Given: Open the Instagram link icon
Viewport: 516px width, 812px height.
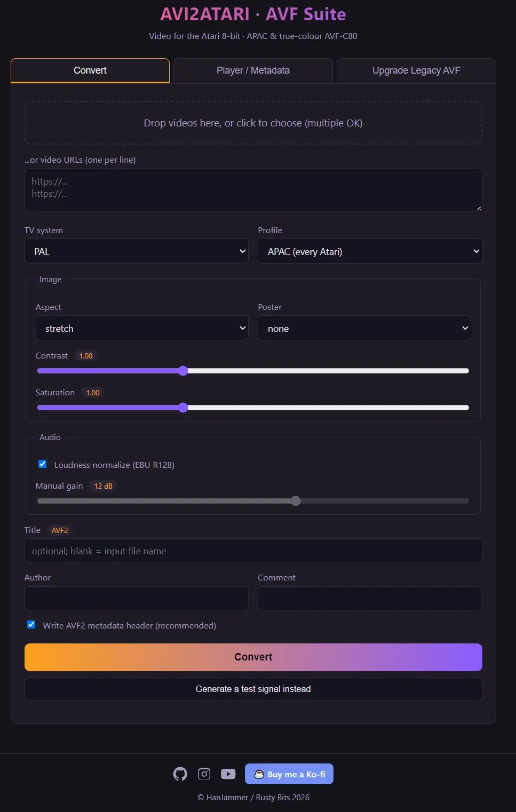Looking at the screenshot, I should (x=204, y=774).
